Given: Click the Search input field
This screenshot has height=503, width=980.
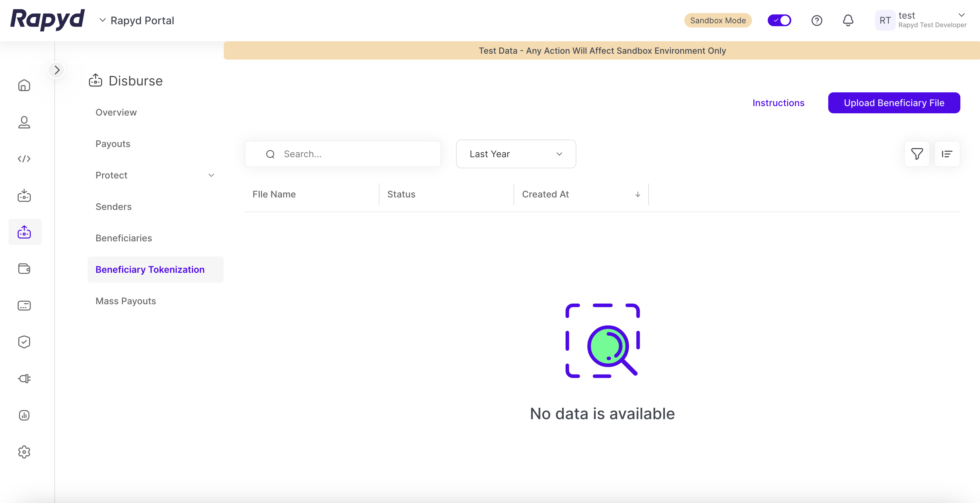Looking at the screenshot, I should [342, 154].
